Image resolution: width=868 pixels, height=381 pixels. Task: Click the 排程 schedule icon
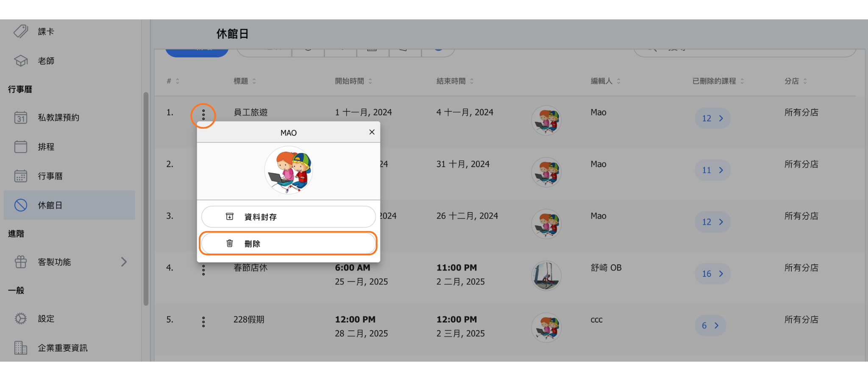pos(20,147)
